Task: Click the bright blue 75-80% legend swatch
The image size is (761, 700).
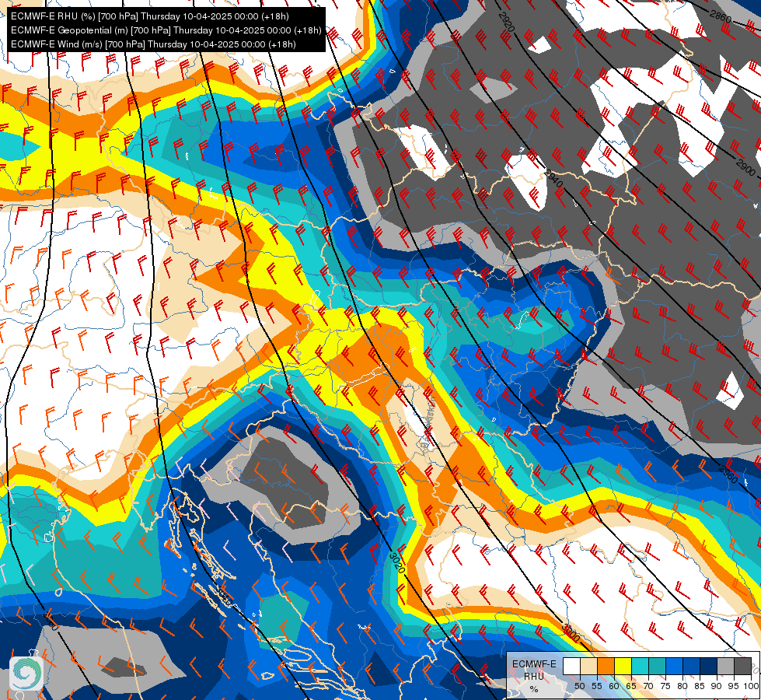Action: pyautogui.click(x=674, y=666)
